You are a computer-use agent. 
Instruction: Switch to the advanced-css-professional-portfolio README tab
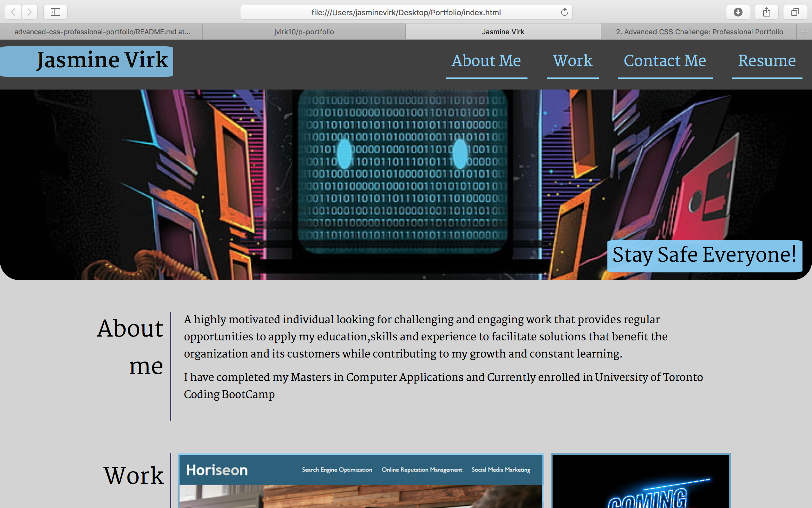pyautogui.click(x=102, y=32)
